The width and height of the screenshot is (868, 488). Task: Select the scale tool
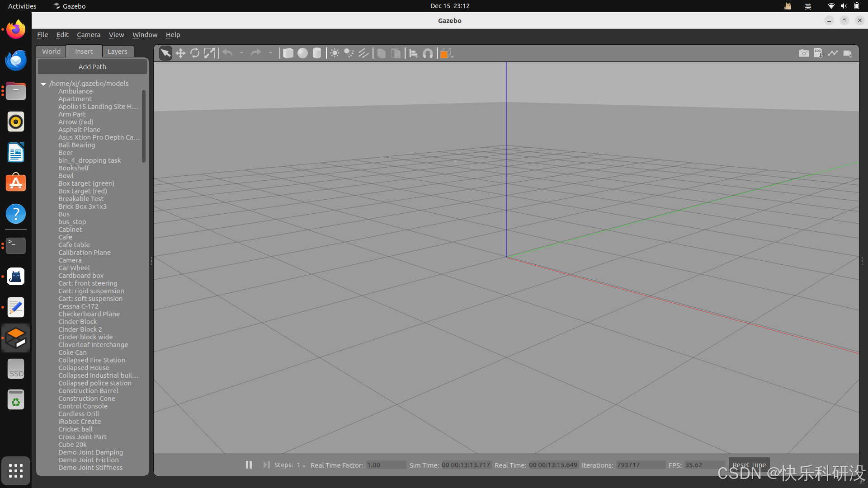[x=210, y=53]
